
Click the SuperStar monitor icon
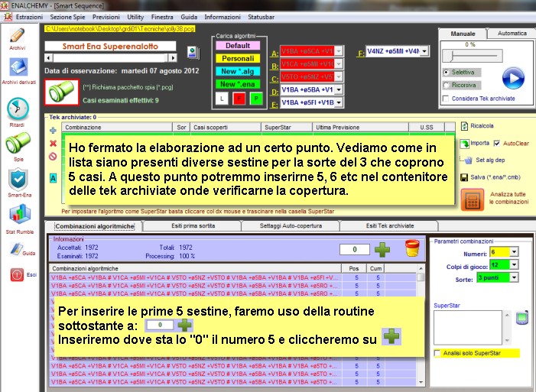click(x=522, y=318)
